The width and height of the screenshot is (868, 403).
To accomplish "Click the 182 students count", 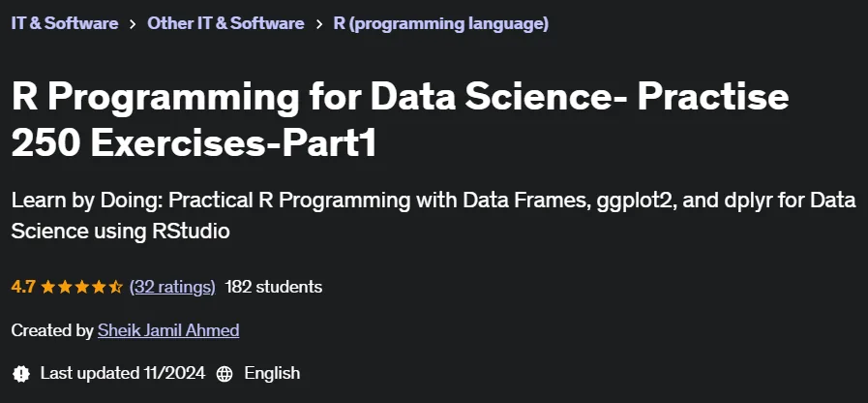I will pyautogui.click(x=274, y=287).
